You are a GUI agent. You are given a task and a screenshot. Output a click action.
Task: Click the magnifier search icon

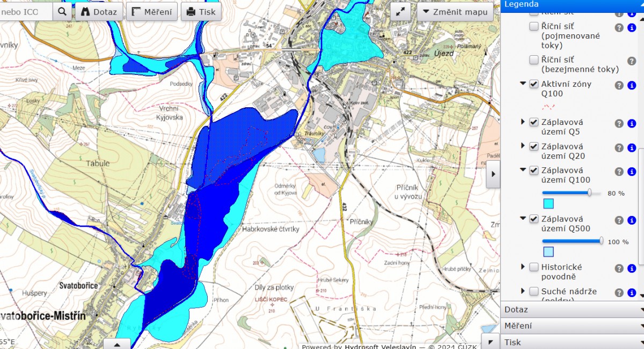[62, 11]
